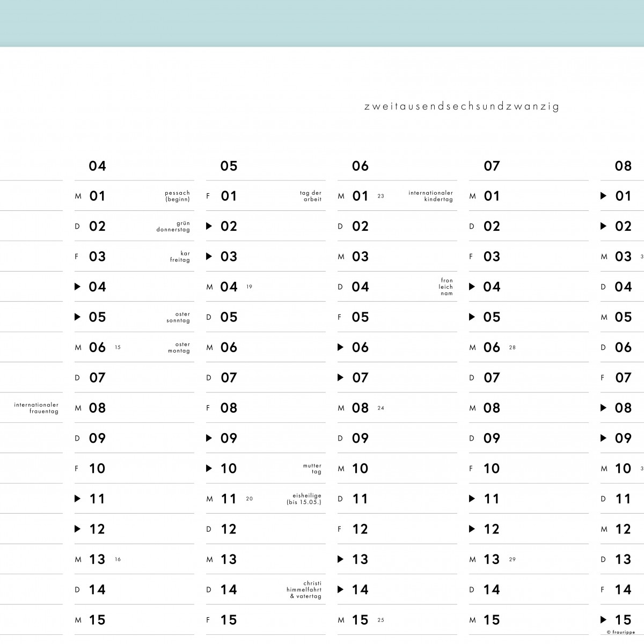This screenshot has width=644, height=644.
Task: Click week number 28 beside July 06
Action: (x=512, y=347)
